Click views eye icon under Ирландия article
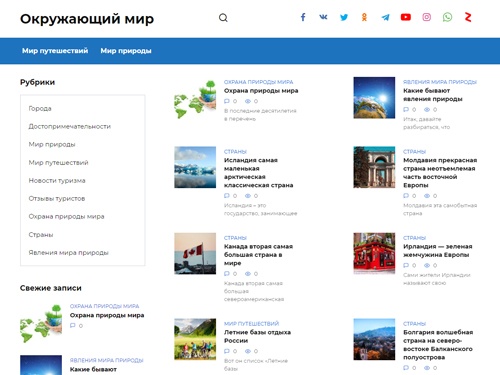The width and height of the screenshot is (500, 375). click(x=427, y=265)
